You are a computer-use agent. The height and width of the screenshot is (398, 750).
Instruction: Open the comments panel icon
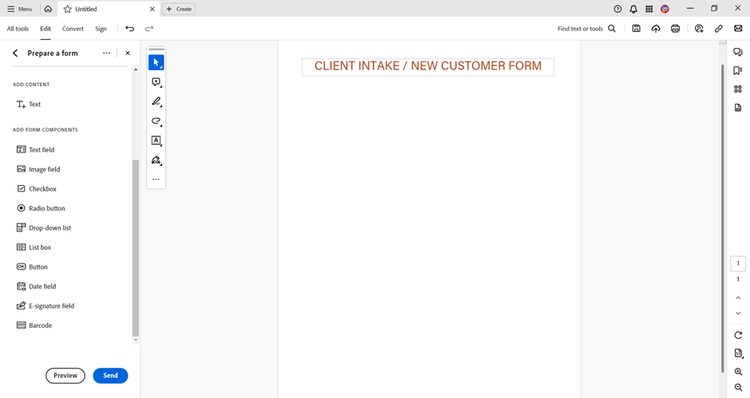pyautogui.click(x=738, y=52)
